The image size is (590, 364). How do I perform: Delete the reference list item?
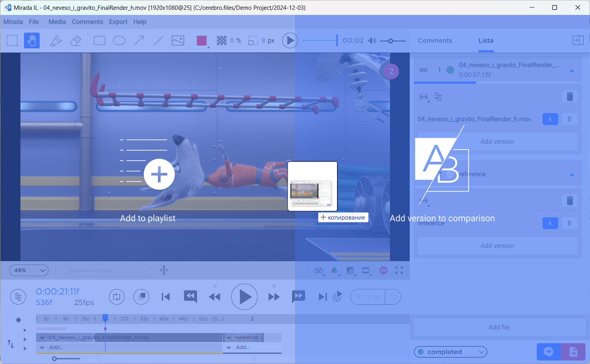pyautogui.click(x=570, y=201)
